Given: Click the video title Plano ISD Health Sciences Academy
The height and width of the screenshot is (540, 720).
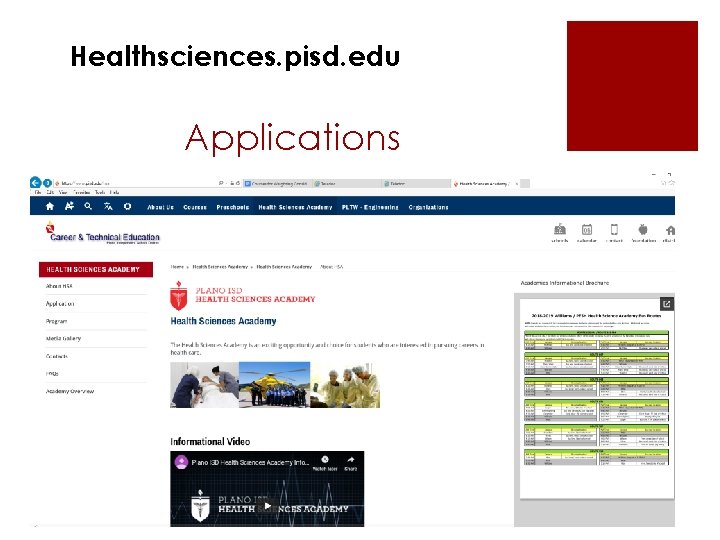Looking at the screenshot, I should 250,462.
